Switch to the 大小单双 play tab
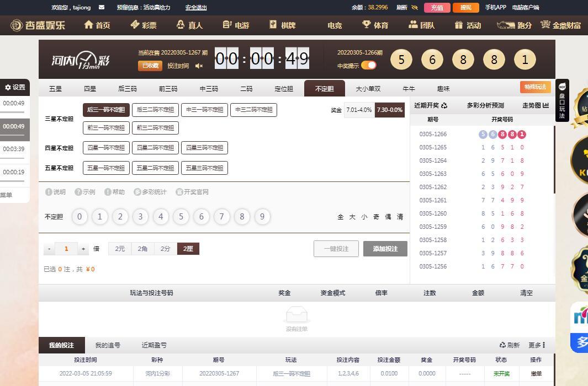 (368, 89)
